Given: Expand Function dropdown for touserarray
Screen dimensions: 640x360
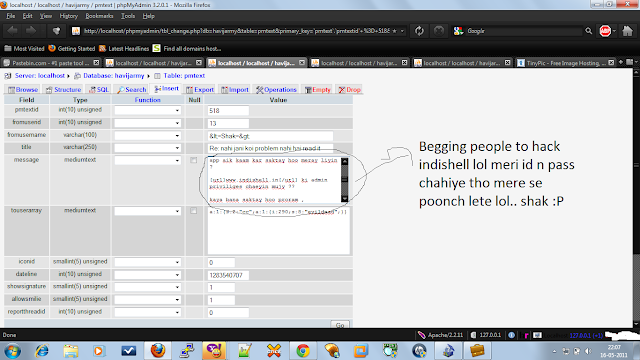Looking at the screenshot, I should (x=148, y=211).
